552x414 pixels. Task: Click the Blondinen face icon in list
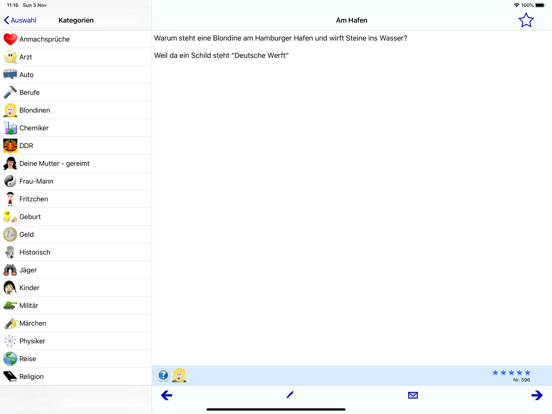point(10,110)
